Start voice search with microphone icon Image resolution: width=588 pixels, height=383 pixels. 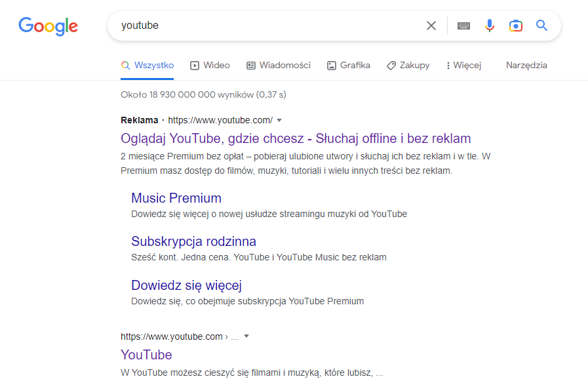490,26
